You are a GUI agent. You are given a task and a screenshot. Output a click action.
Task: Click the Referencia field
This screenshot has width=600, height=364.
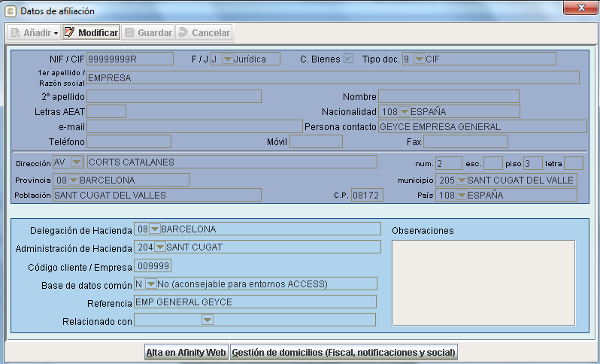[256, 302]
